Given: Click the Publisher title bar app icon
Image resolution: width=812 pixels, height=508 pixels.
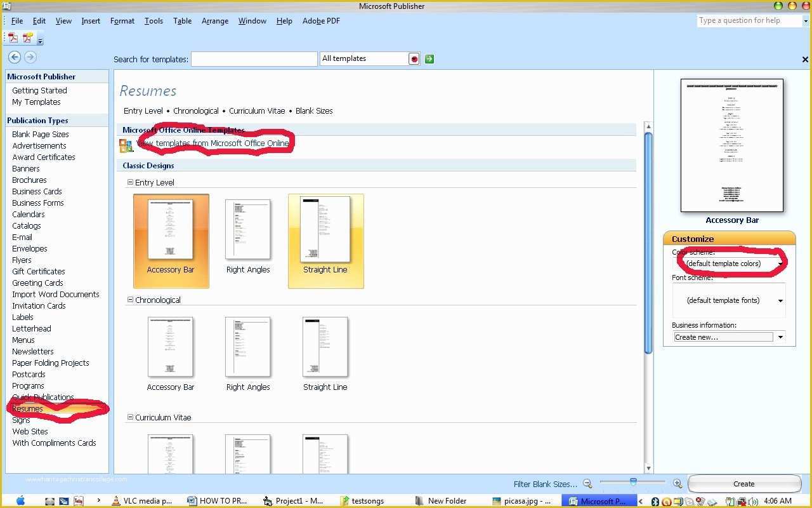Looking at the screenshot, I should 6,6.
